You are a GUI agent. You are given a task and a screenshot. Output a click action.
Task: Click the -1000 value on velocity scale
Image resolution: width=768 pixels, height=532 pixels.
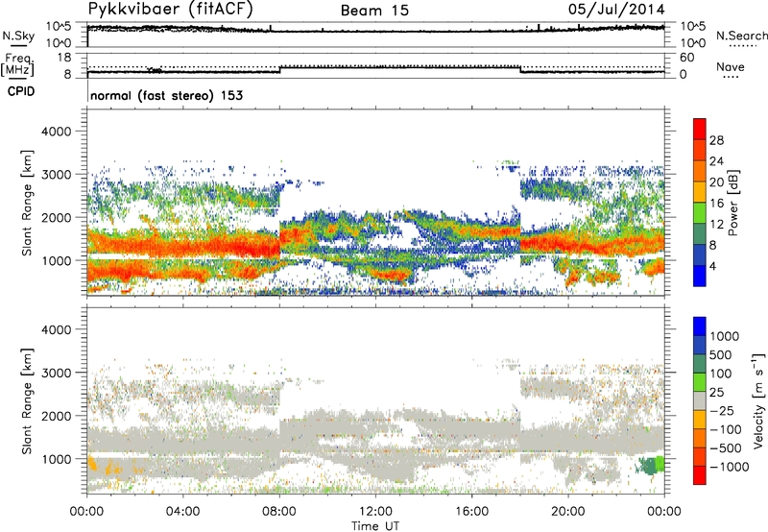click(729, 467)
